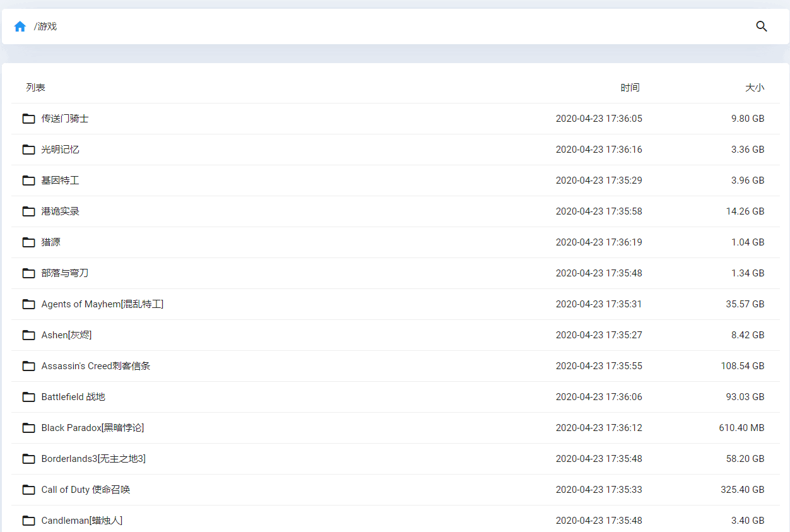Go to home via house icon
The image size is (790, 532).
(20, 27)
